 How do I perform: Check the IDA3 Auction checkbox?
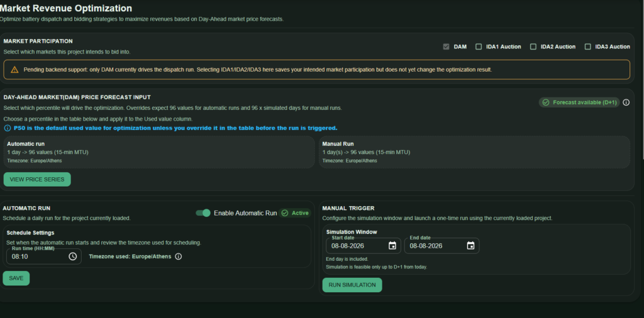click(x=588, y=47)
